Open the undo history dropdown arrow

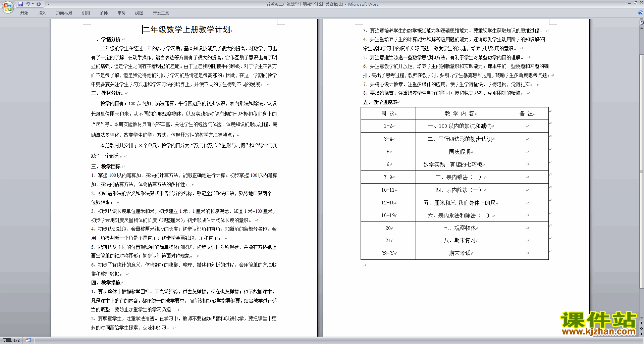(x=33, y=4)
